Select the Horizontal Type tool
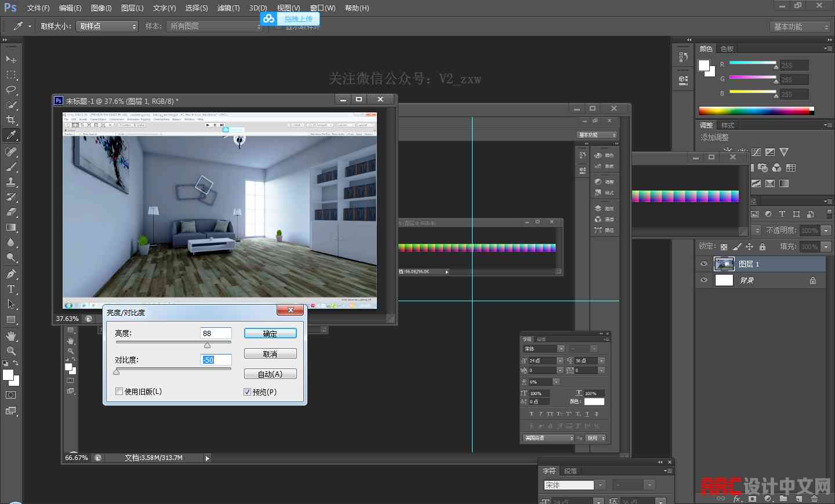This screenshot has width=835, height=504. 11,289
